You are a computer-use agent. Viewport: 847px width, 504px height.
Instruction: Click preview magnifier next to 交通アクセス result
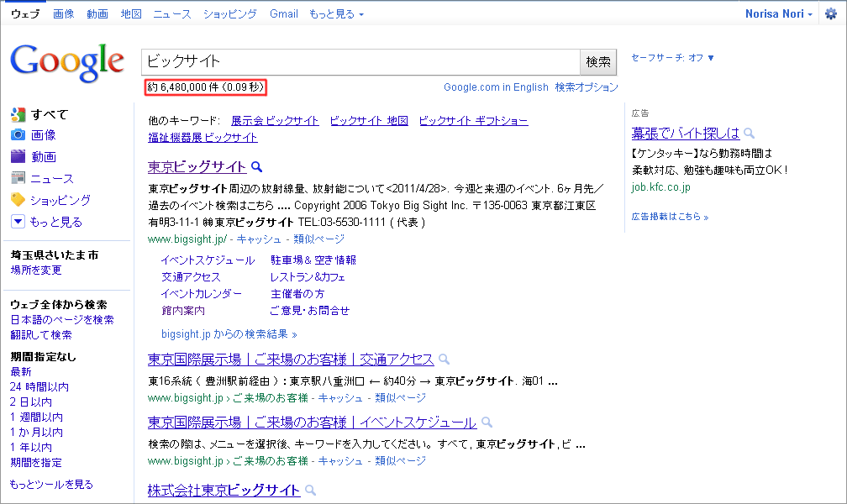click(x=444, y=360)
